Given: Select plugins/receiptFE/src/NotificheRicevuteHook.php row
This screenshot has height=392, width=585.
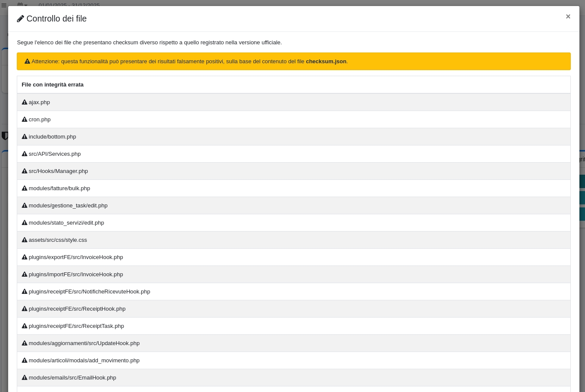Looking at the screenshot, I should (89, 292).
